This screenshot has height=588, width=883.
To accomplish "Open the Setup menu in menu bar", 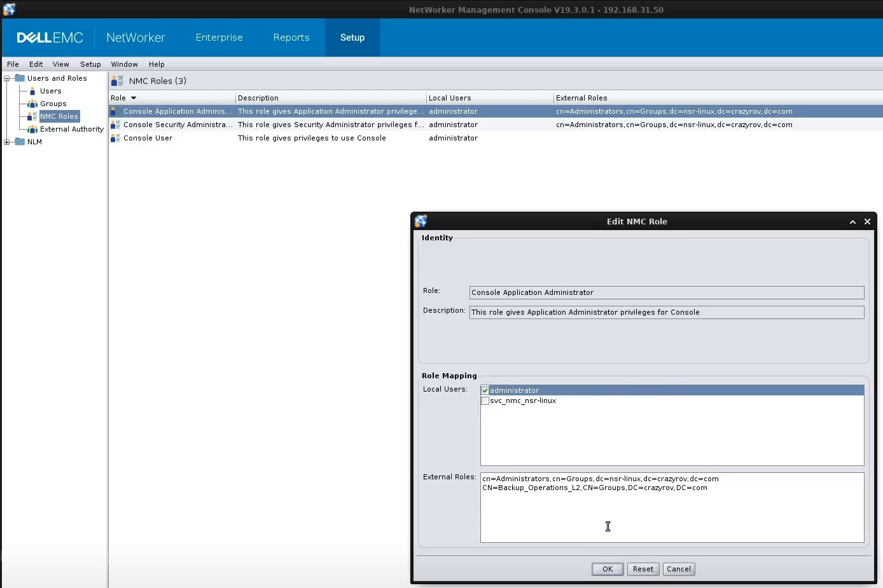I will click(x=90, y=64).
